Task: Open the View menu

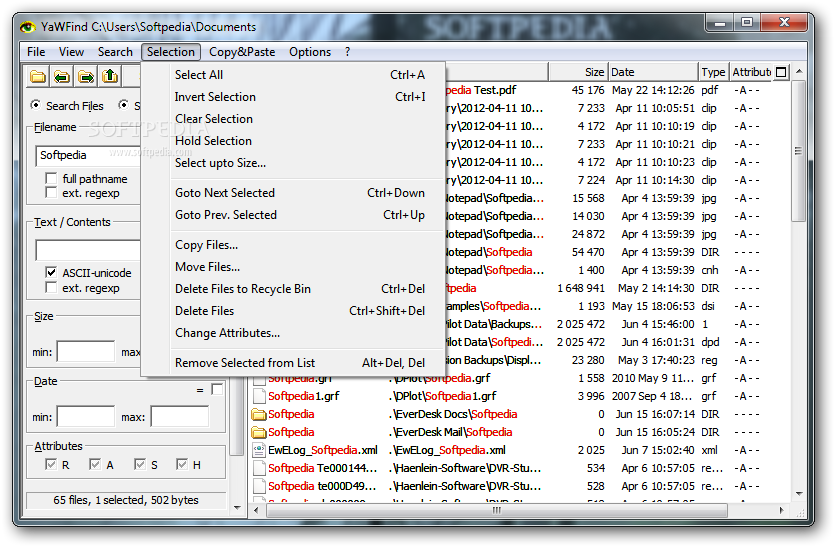Action: pyautogui.click(x=71, y=52)
